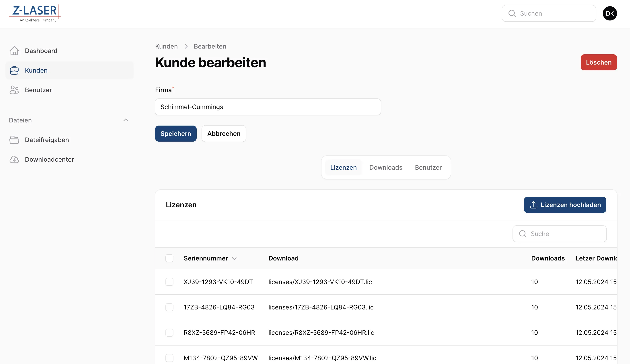The image size is (630, 364).
Task: Open the Benutzer tab
Action: 428,167
